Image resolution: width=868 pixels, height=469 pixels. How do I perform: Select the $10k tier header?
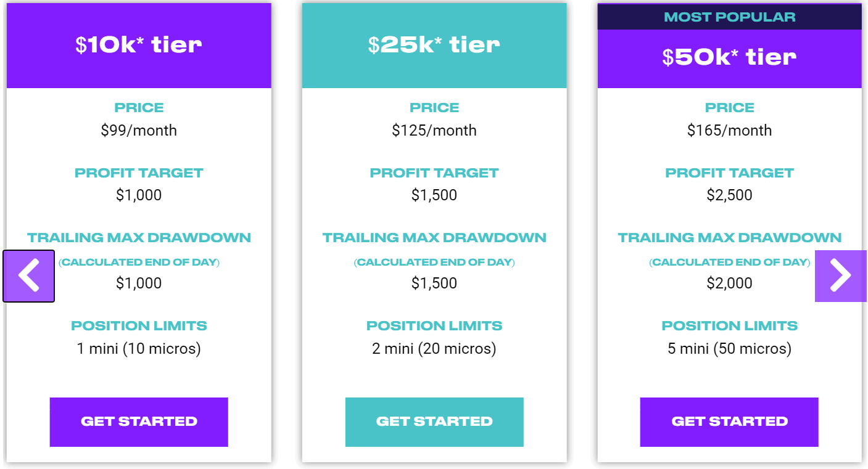(138, 45)
